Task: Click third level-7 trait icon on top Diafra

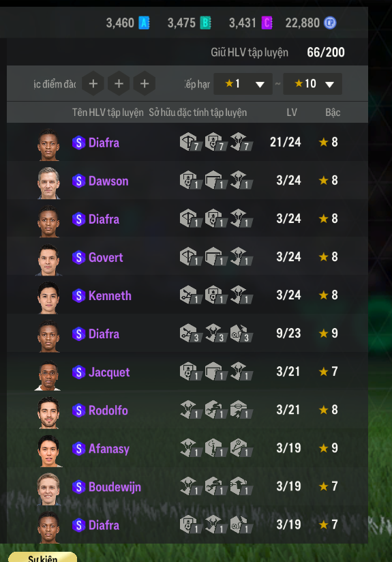Action: tap(241, 142)
